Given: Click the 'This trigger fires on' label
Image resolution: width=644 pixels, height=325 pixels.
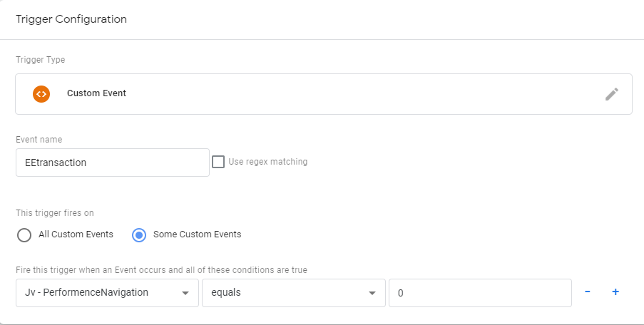Looking at the screenshot, I should [x=55, y=212].
